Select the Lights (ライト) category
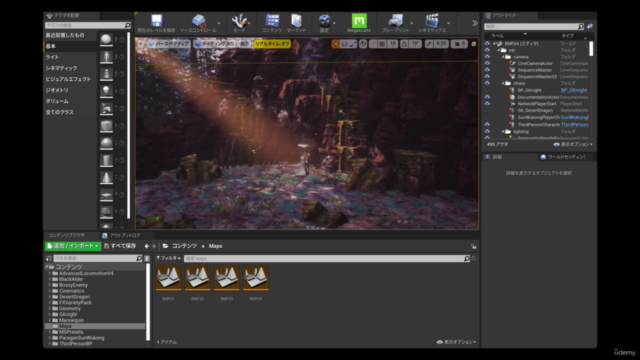Viewport: 640px width, 360px height. click(52, 57)
